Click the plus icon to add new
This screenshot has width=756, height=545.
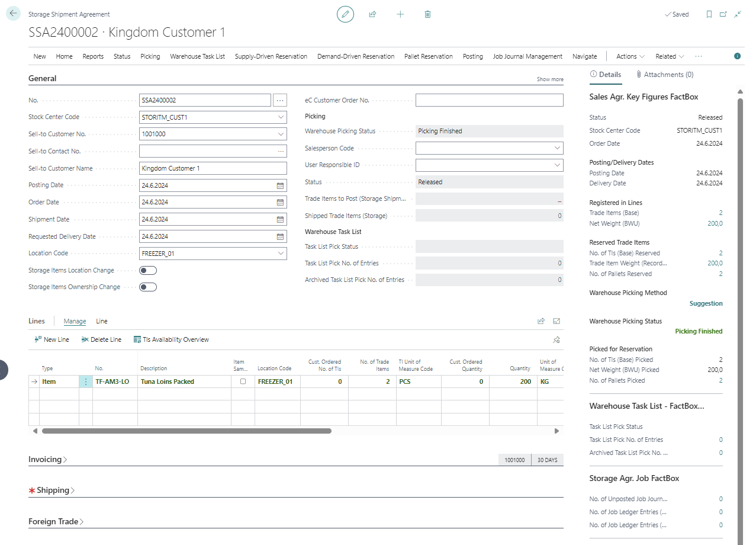point(400,14)
